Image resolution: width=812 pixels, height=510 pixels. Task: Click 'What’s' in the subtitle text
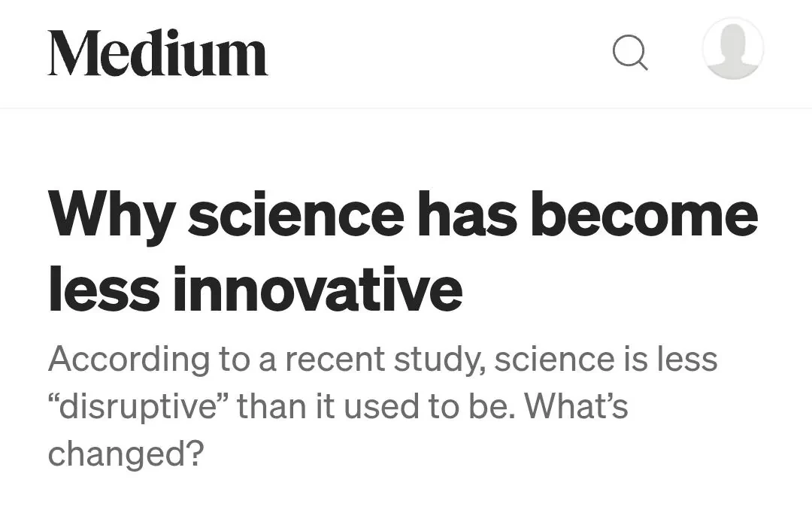pyautogui.click(x=577, y=406)
